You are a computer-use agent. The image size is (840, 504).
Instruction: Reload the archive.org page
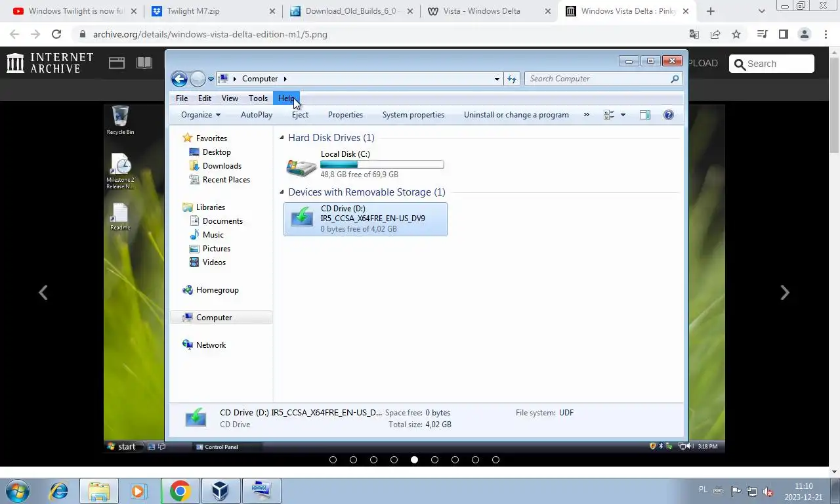click(56, 34)
